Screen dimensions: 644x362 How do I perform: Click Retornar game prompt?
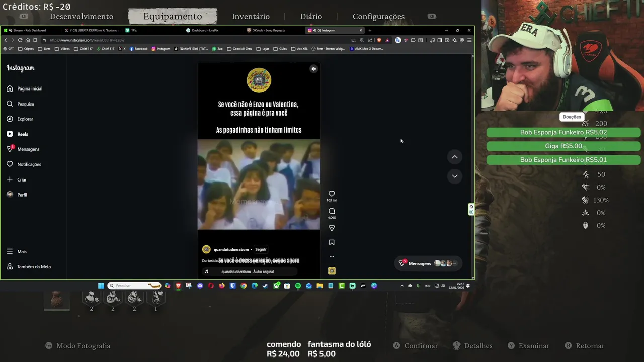coord(585,346)
